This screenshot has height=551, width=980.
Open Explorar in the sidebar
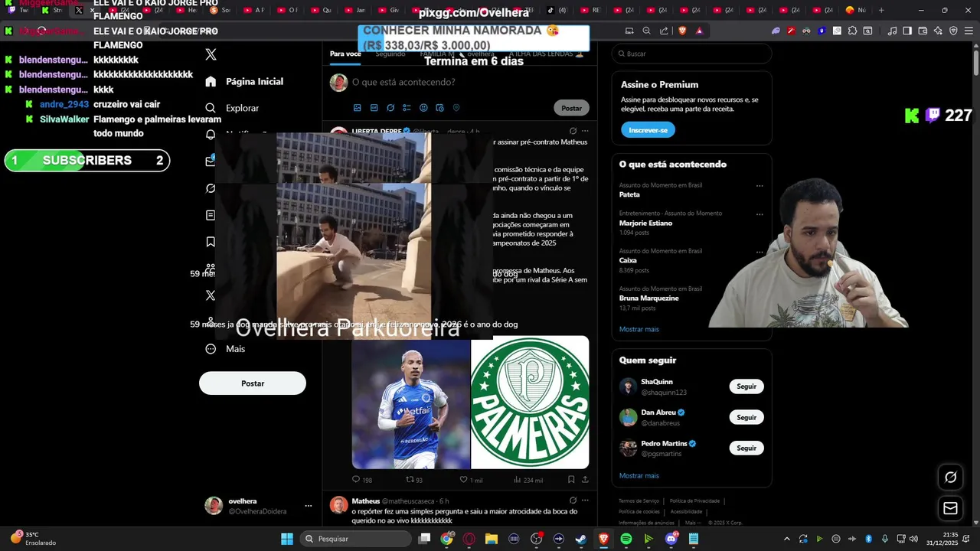[233, 108]
